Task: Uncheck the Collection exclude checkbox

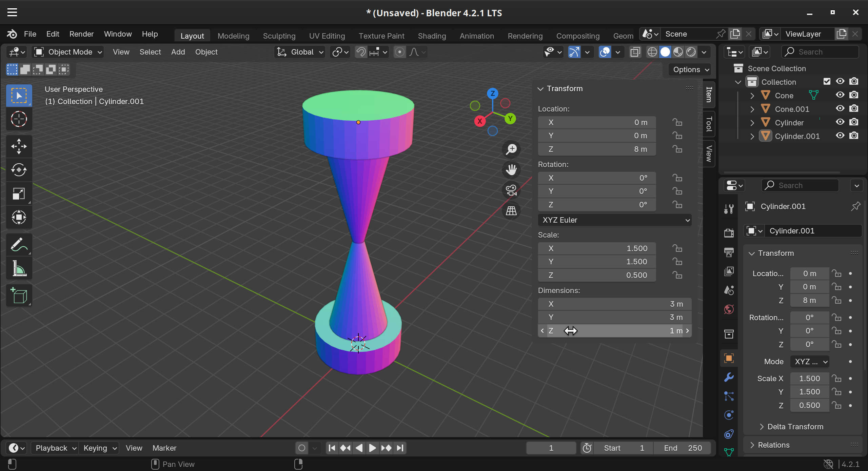Action: (x=827, y=81)
